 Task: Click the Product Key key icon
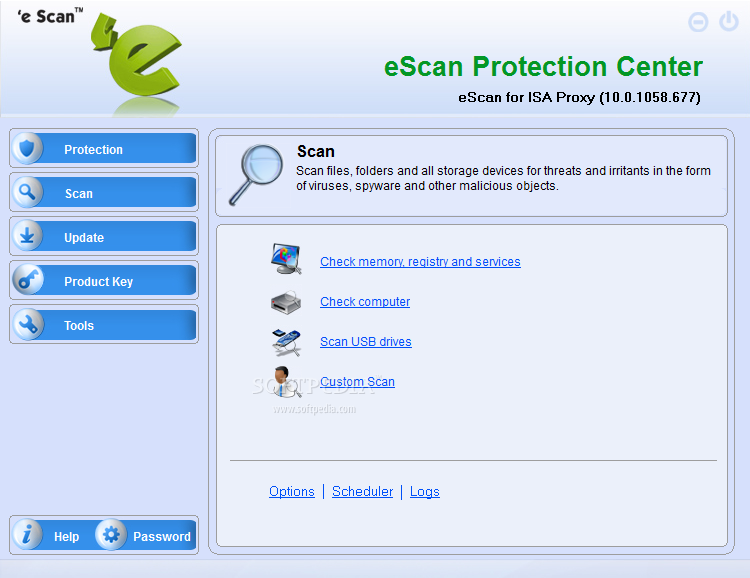point(27,280)
